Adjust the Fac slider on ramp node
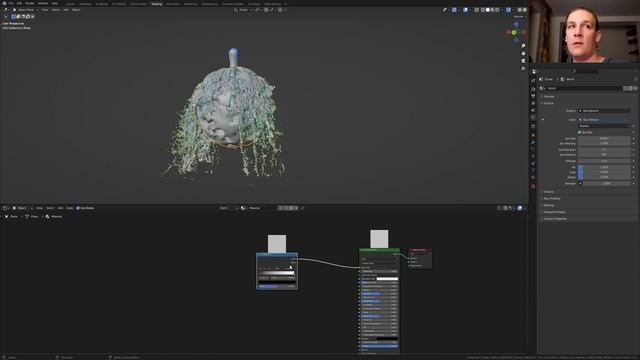 (277, 287)
